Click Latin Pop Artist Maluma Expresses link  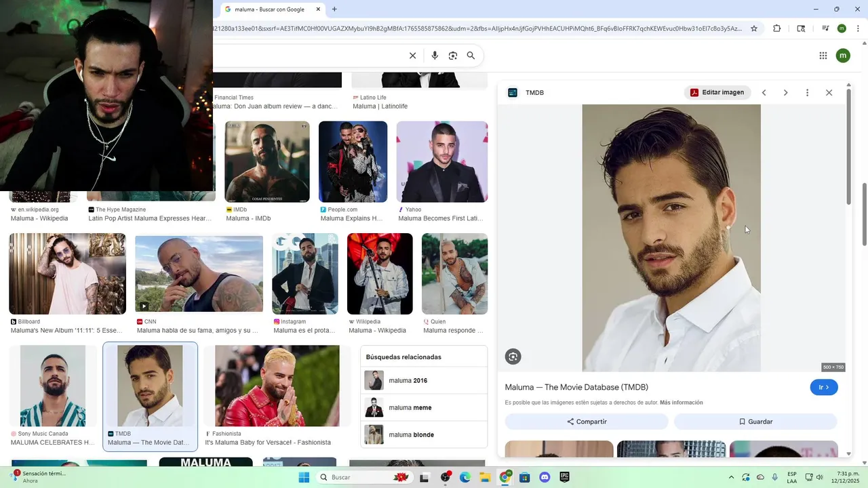tap(150, 219)
